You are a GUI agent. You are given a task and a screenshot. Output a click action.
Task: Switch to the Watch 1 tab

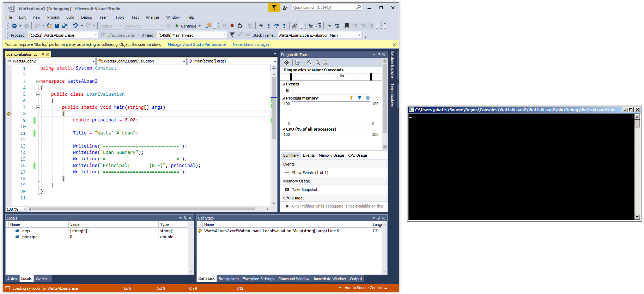43,279
